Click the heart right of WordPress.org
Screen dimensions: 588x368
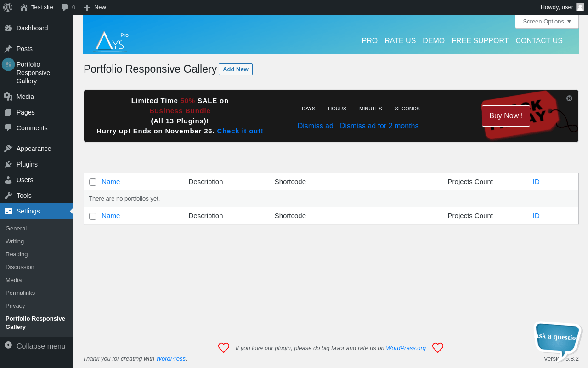click(438, 348)
